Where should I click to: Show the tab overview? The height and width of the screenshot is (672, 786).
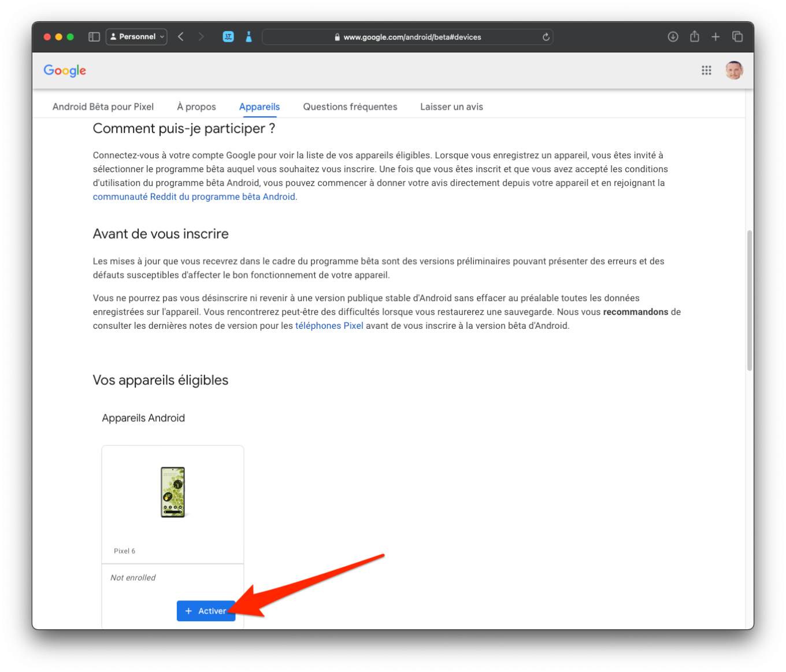[x=737, y=37]
